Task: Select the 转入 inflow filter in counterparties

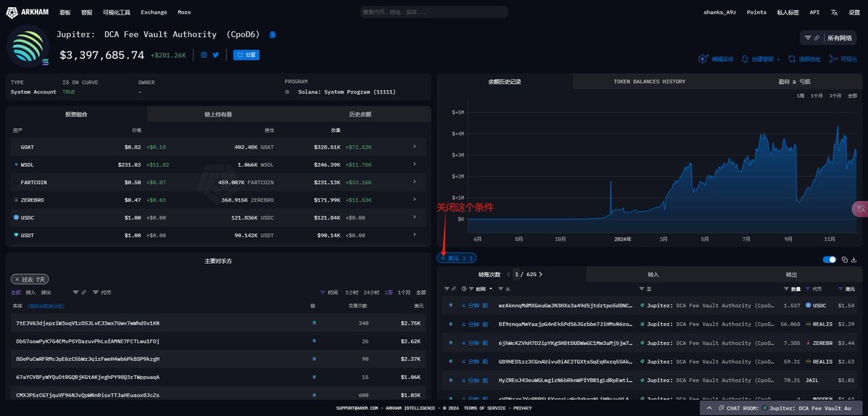Action: pos(30,292)
